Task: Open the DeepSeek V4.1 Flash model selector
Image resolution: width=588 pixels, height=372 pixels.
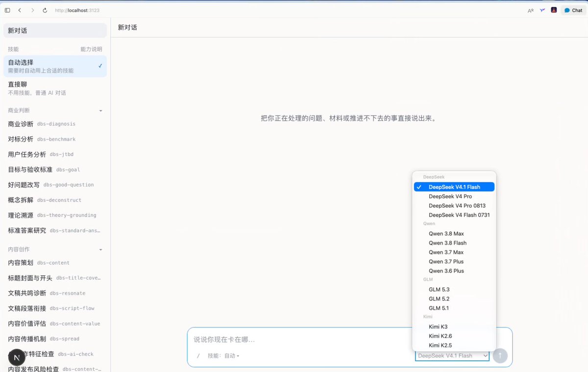Action: (x=452, y=356)
